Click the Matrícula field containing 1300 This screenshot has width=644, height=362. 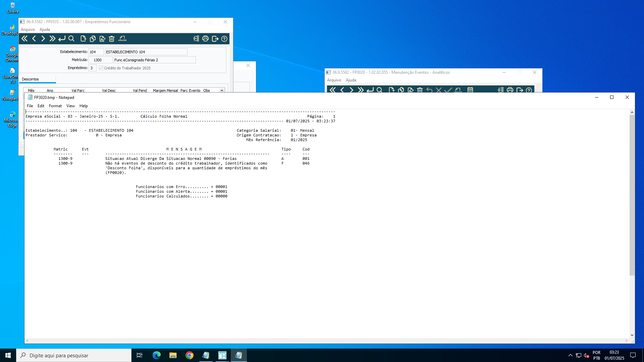tap(100, 60)
